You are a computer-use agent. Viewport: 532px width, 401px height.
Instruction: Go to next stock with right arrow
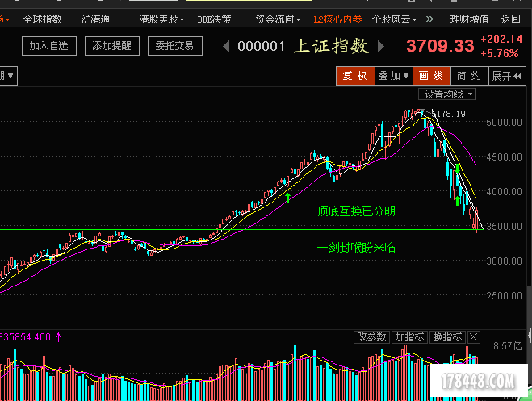tap(381, 46)
